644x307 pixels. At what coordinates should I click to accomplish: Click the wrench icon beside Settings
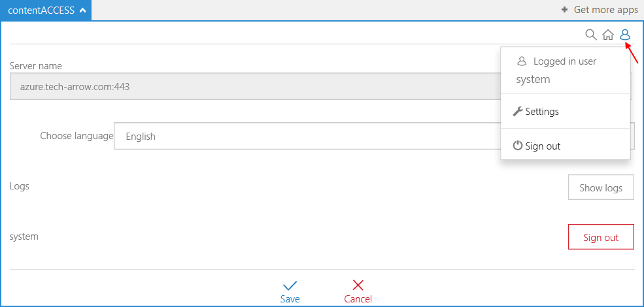pyautogui.click(x=518, y=112)
